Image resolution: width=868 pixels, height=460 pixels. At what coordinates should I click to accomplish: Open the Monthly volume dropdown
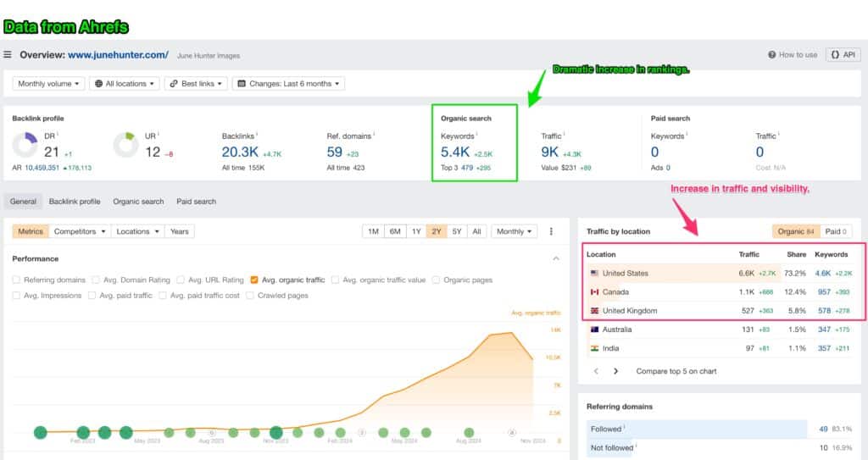pos(49,84)
